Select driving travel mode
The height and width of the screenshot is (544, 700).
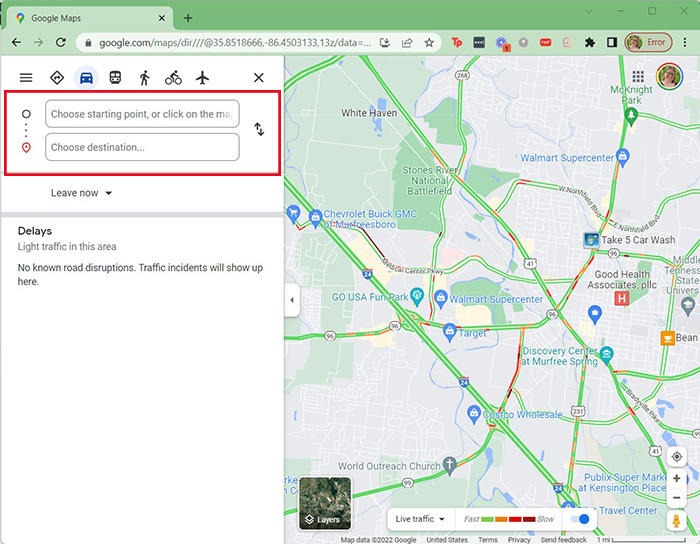tap(86, 78)
